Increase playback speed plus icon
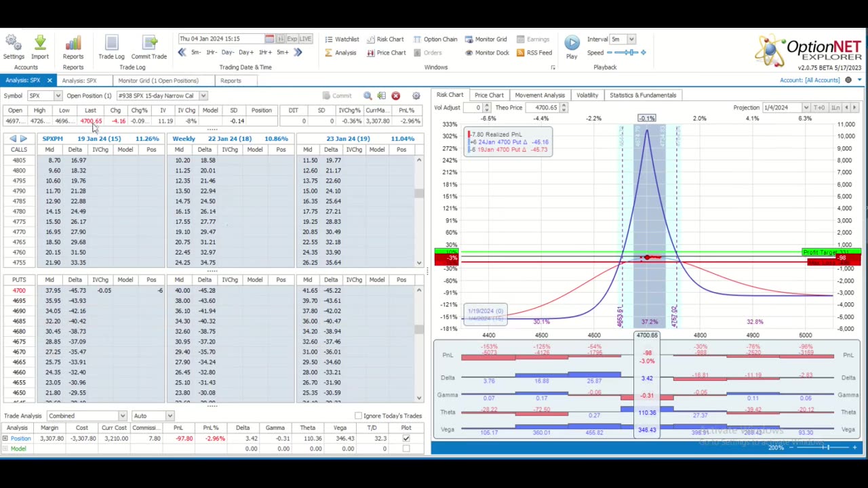The image size is (868, 488). point(643,52)
